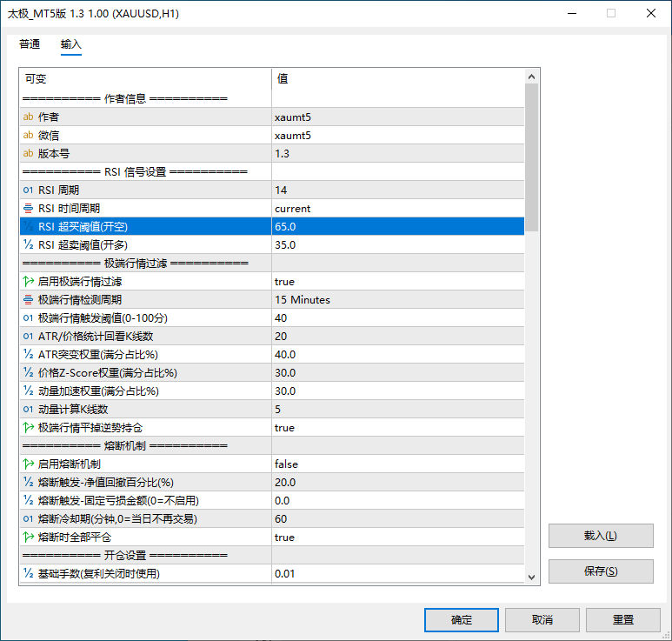Click integer icon beside 动量计算K线数
Image resolution: width=672 pixels, height=641 pixels.
pos(29,409)
